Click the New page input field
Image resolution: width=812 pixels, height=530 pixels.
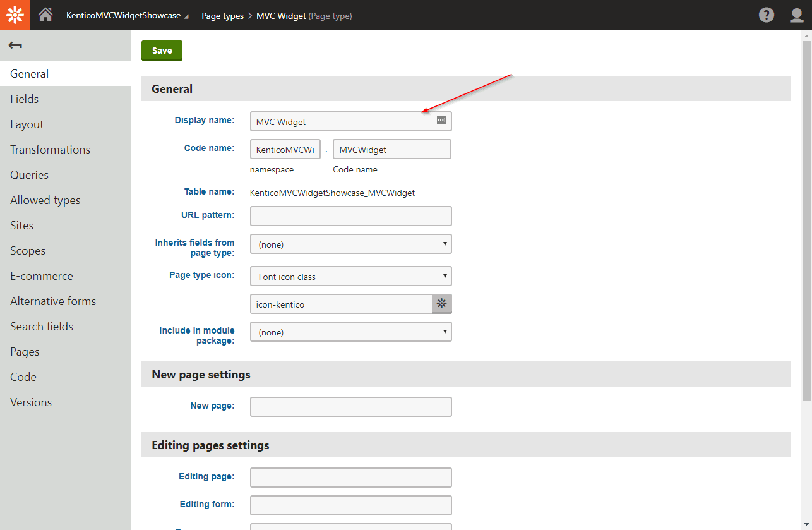click(351, 406)
